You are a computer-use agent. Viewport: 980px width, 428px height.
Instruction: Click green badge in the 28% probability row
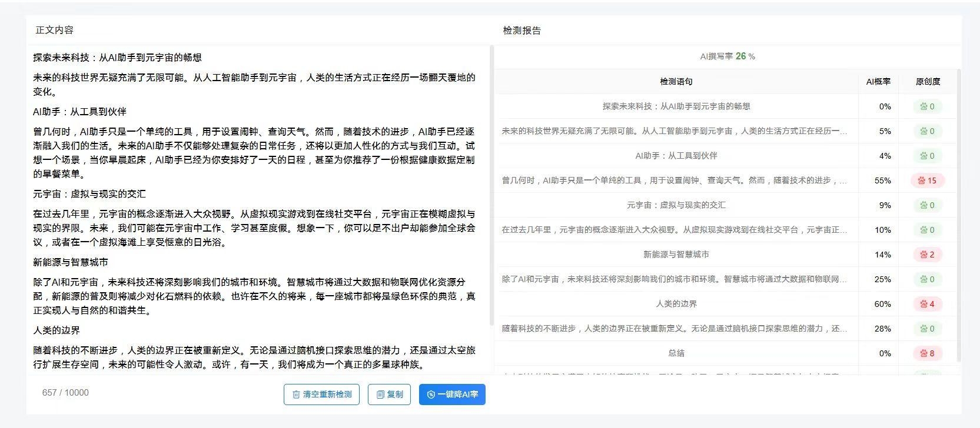[927, 329]
